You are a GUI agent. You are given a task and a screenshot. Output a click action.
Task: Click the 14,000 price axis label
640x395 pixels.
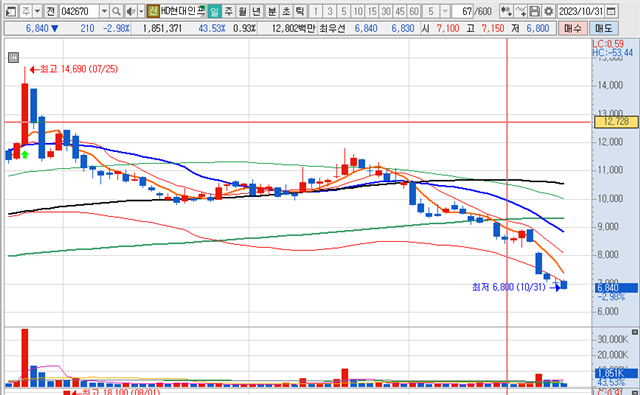point(610,85)
